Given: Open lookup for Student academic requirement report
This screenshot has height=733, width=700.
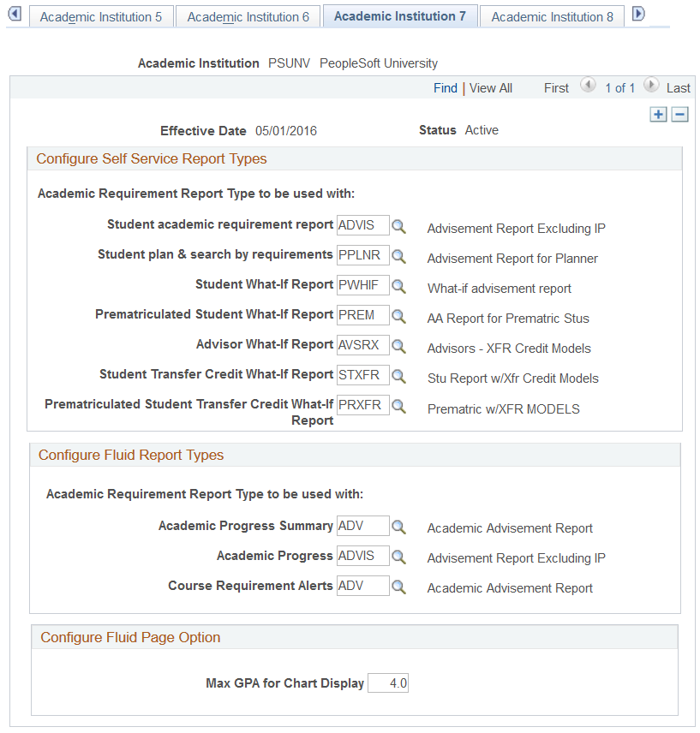Looking at the screenshot, I should click(398, 225).
